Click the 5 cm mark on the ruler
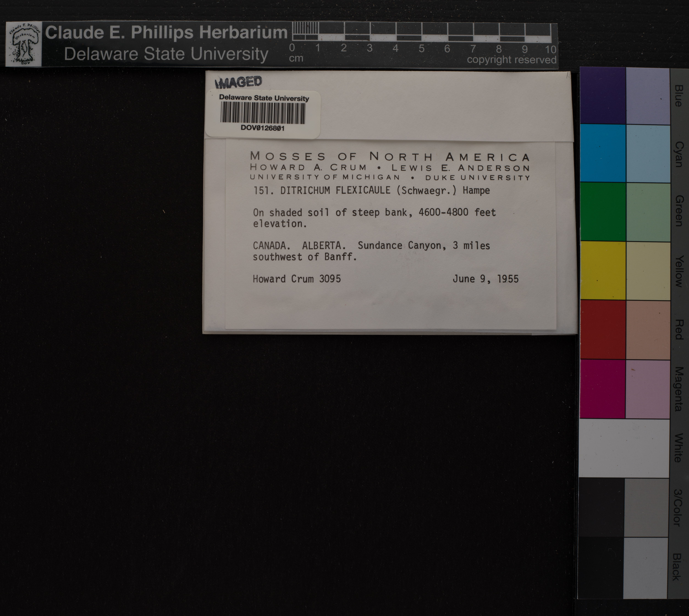Image resolution: width=689 pixels, height=616 pixels. coord(421,48)
